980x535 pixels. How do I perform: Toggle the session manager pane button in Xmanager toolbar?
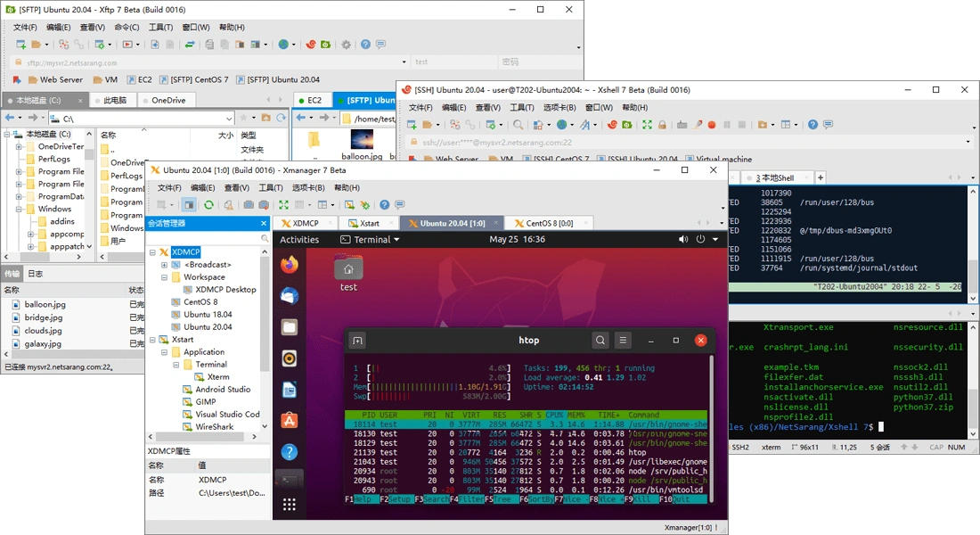pyautogui.click(x=189, y=204)
